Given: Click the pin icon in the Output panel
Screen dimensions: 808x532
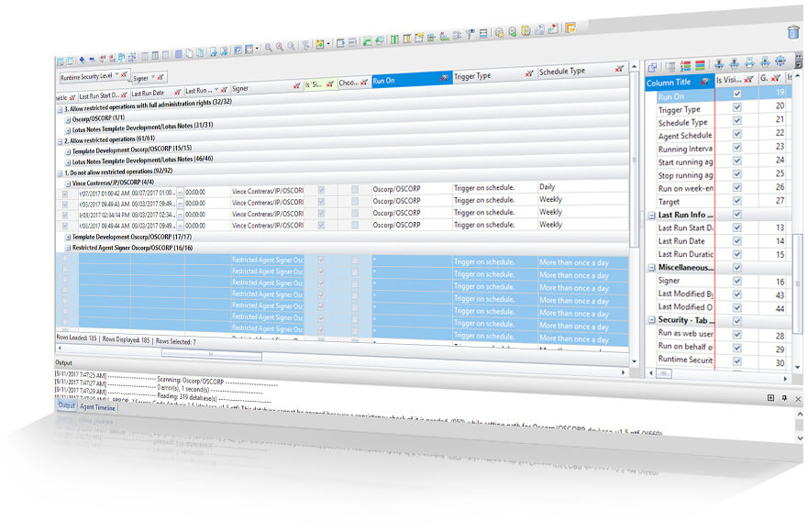Looking at the screenshot, I should point(784,398).
